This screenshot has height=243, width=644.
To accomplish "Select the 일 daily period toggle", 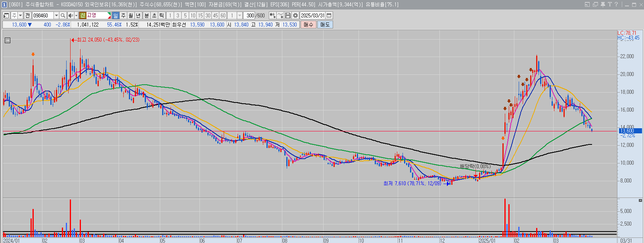I will pyautogui.click(x=115, y=15).
